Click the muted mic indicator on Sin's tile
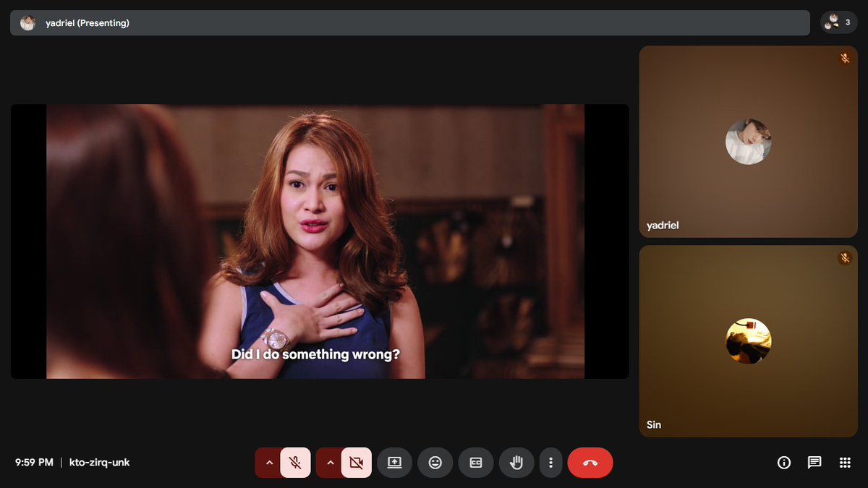The width and height of the screenshot is (868, 488). click(x=844, y=258)
